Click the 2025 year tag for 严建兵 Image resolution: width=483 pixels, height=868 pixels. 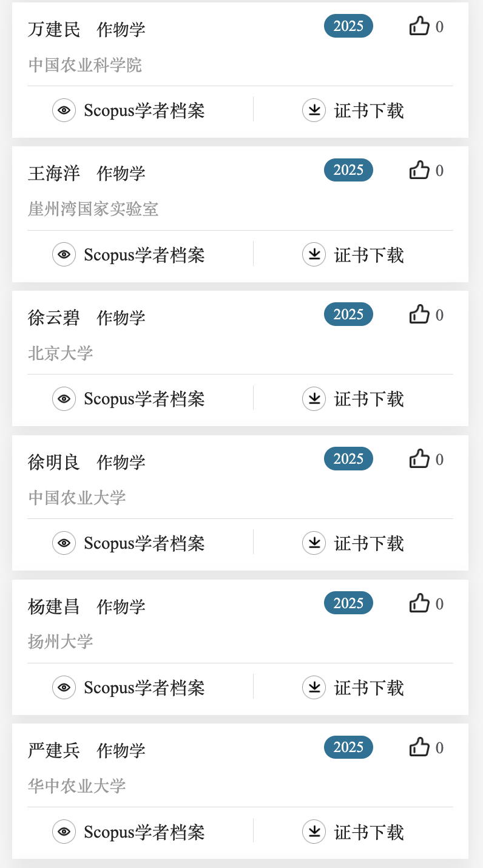tap(348, 747)
